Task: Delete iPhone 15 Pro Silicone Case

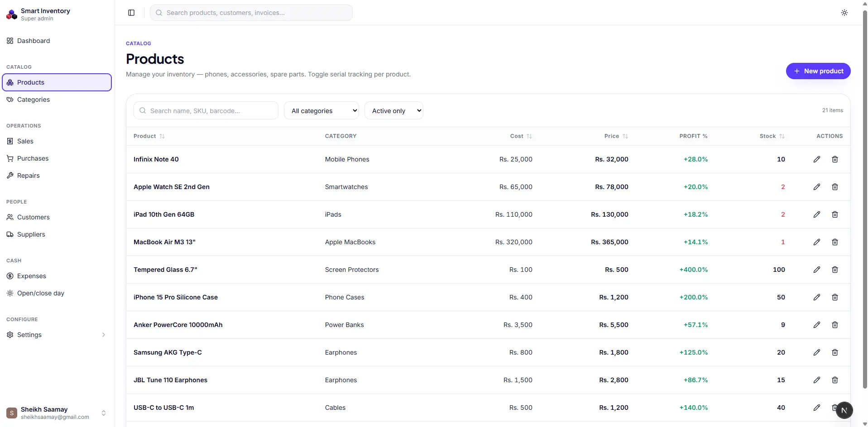Action: coord(835,297)
